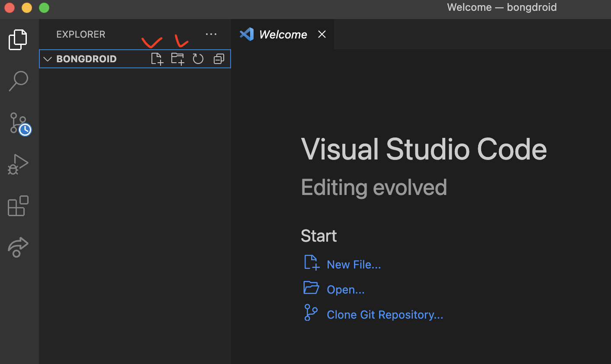Click the VS Code logo on Welcome tab
The image size is (611, 364).
tap(247, 34)
